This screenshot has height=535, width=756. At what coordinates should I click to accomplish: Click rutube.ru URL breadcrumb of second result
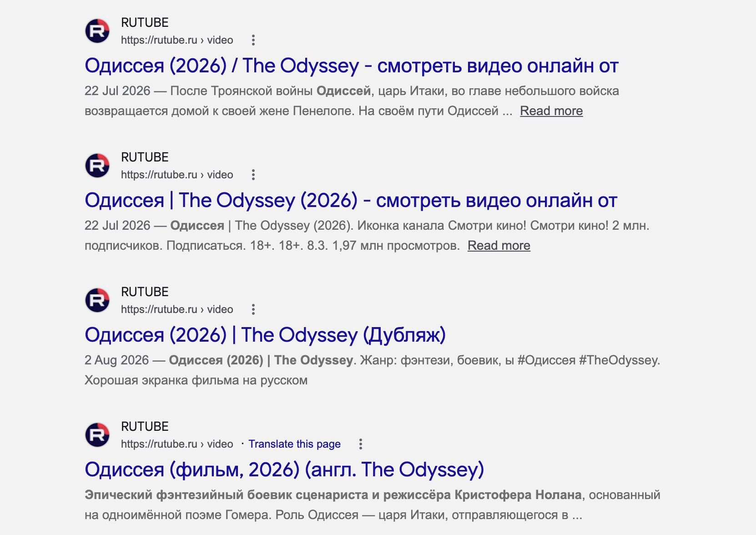[177, 175]
